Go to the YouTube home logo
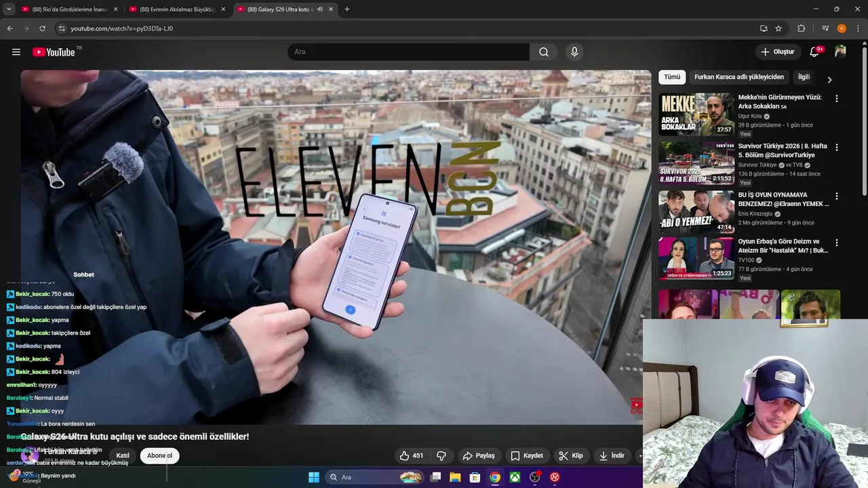868x488 pixels. tap(54, 52)
